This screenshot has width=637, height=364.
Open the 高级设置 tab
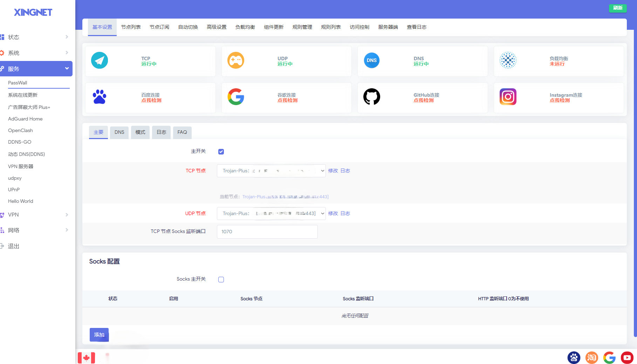pos(217,27)
